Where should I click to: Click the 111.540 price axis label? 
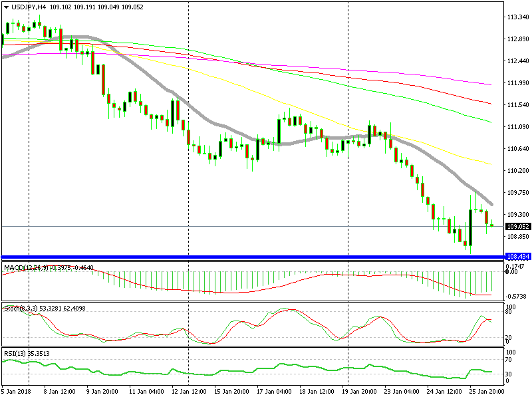[518, 105]
